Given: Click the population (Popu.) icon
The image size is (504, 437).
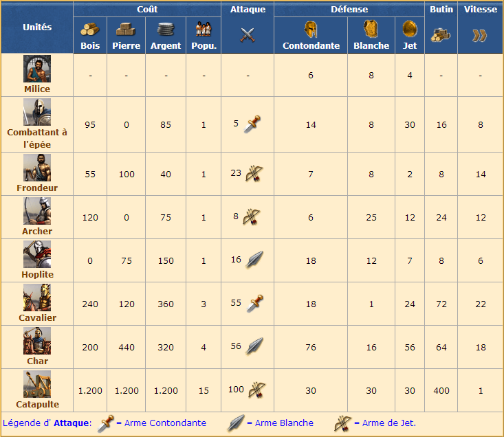Looking at the screenshot, I should click(204, 31).
